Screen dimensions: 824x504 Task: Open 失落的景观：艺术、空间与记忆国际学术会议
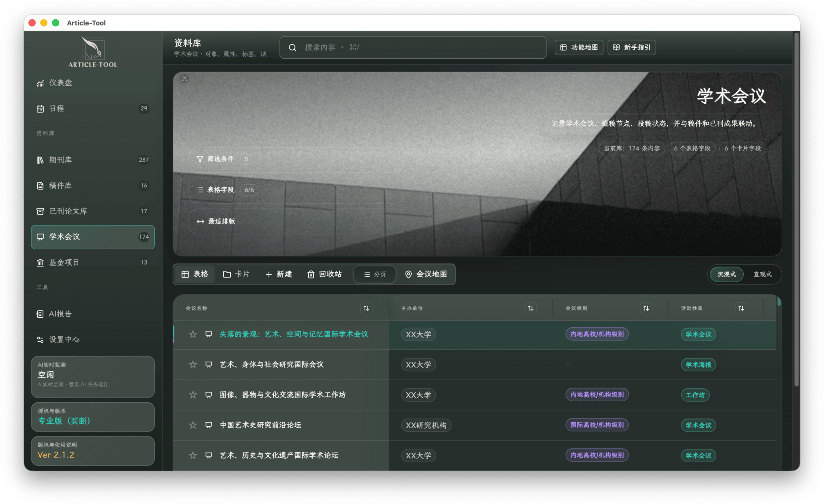pyautogui.click(x=294, y=334)
